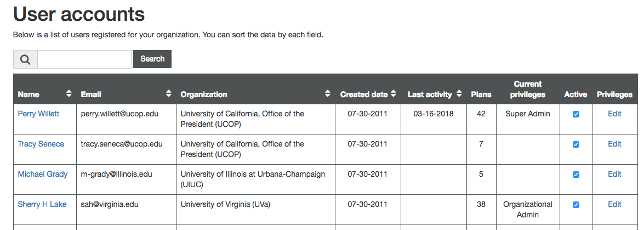Sort users by Email column arrows
Image resolution: width=644 pixels, height=230 pixels.
[x=168, y=94]
